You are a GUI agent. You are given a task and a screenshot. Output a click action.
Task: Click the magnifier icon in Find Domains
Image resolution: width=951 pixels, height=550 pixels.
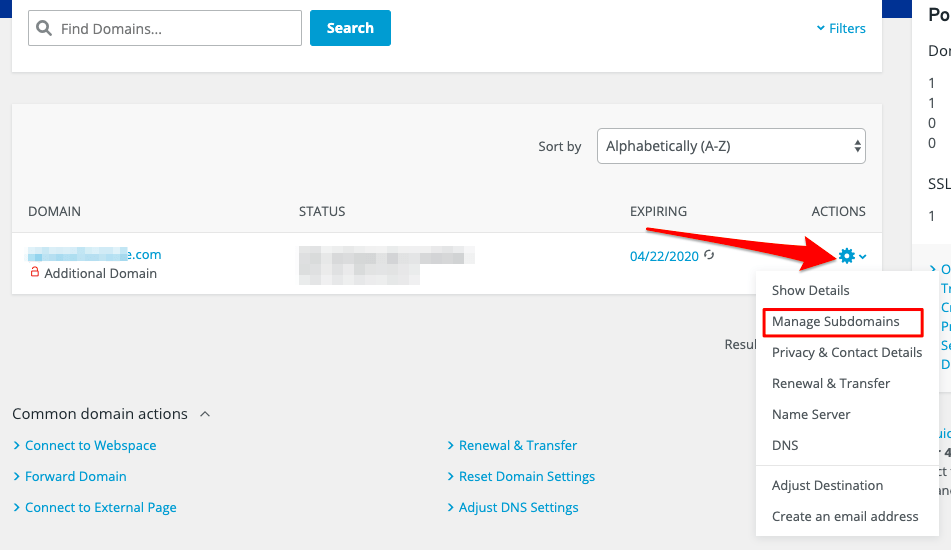click(x=44, y=28)
